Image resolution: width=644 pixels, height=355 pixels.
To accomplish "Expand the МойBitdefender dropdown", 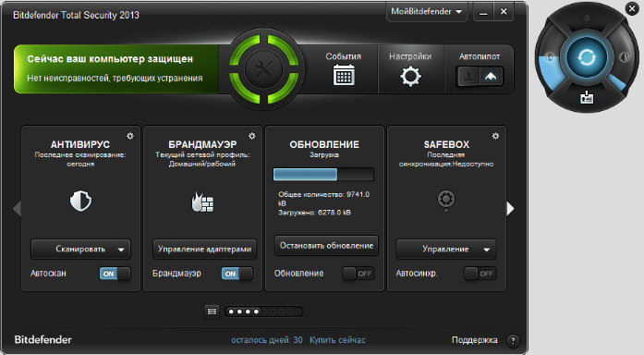I will coord(426,11).
